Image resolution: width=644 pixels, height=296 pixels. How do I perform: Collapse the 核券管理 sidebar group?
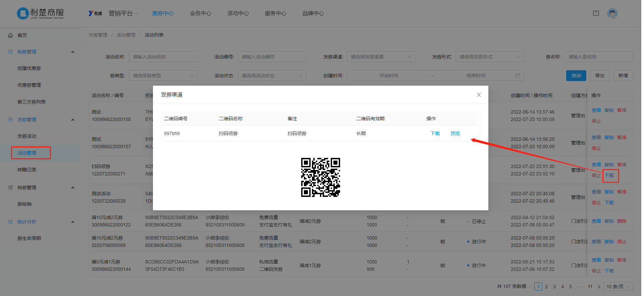73,187
